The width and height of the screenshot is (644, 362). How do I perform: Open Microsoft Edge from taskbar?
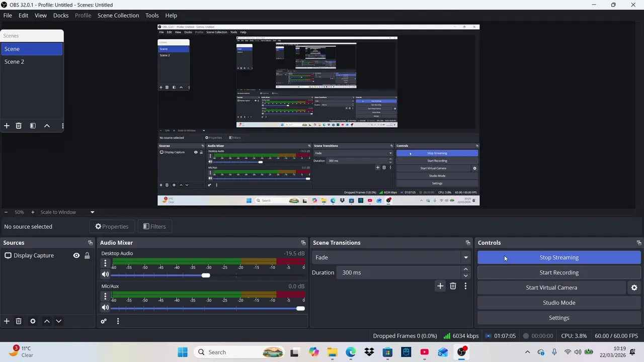coord(351,352)
